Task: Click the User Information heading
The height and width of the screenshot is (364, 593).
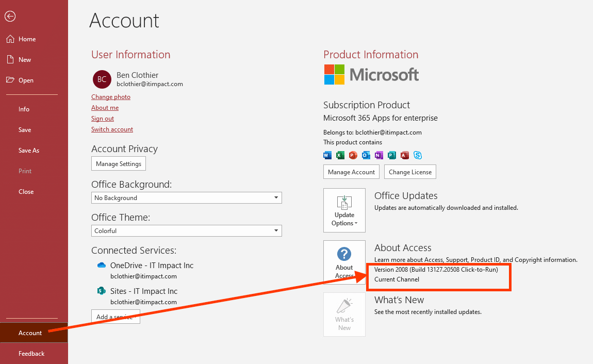Action: [x=131, y=55]
